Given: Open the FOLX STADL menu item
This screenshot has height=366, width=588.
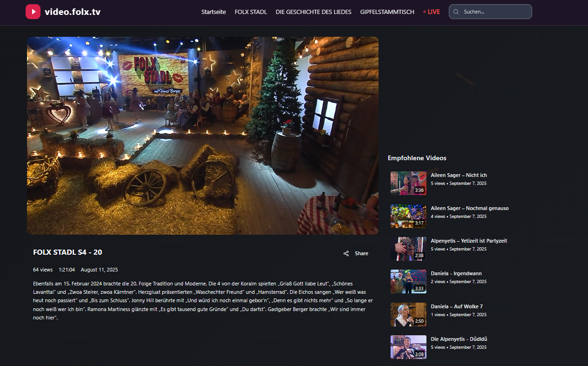Looking at the screenshot, I should (251, 12).
